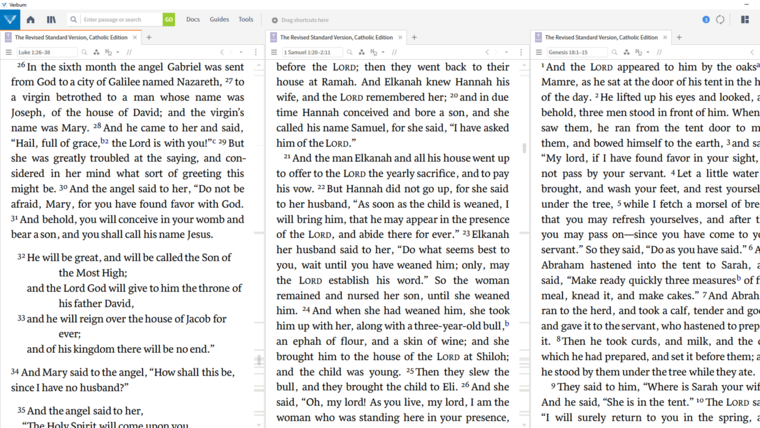Go back in 1 Samuel panel history
The height and width of the screenshot is (428, 760).
(487, 52)
